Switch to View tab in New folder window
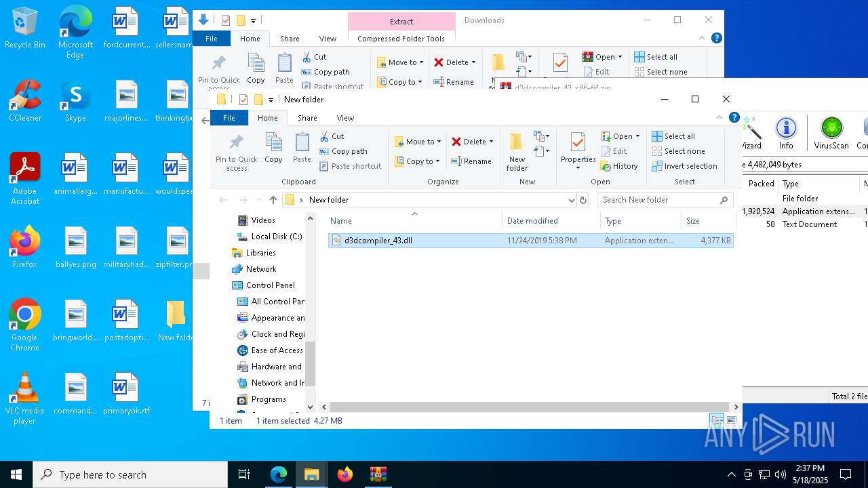 click(345, 118)
